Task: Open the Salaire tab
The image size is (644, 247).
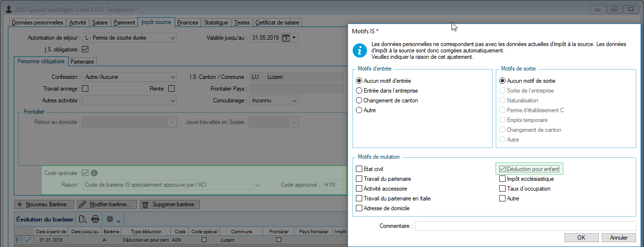Action: (x=100, y=23)
